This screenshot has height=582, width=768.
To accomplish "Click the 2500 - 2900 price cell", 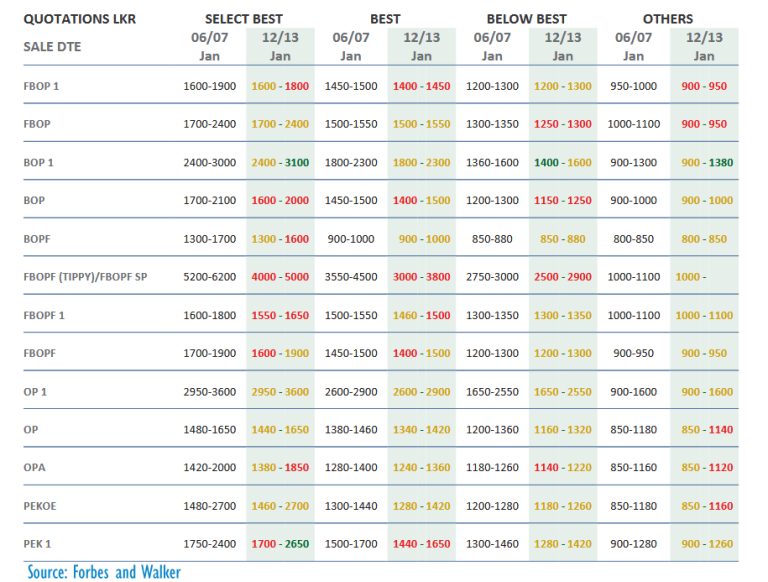I will [563, 277].
